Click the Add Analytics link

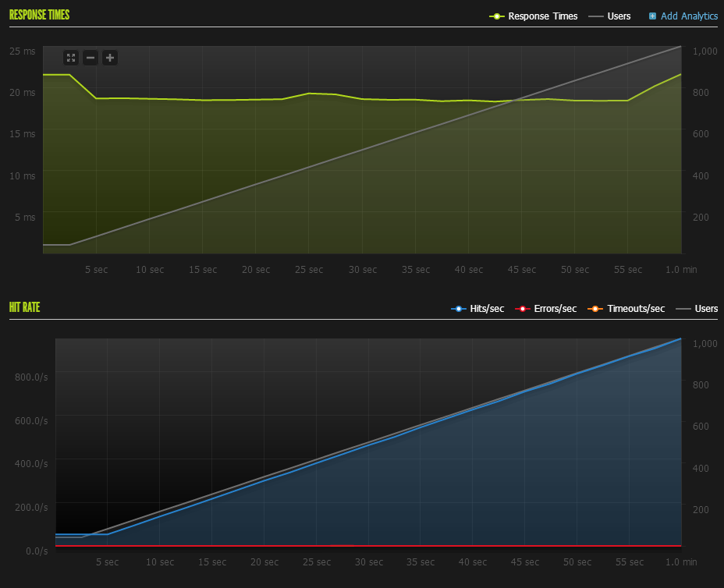(689, 16)
